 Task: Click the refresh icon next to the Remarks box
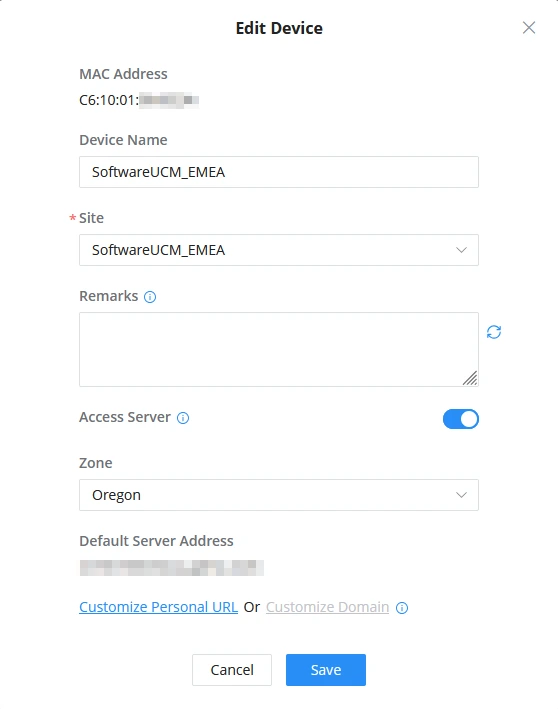(x=494, y=332)
